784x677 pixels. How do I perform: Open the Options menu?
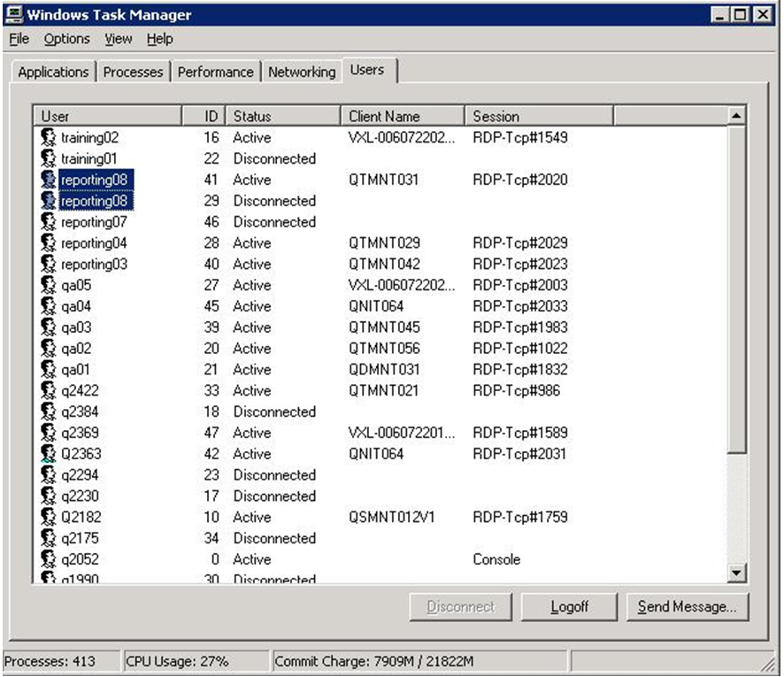click(66, 39)
